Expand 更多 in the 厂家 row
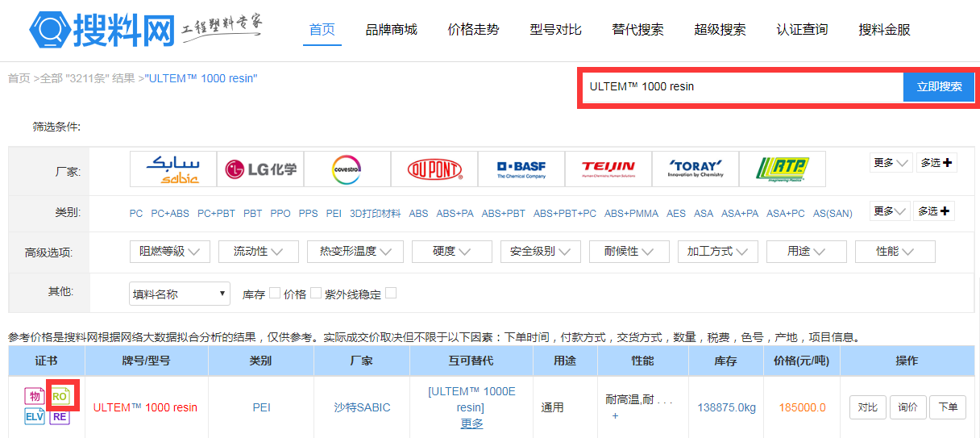The height and width of the screenshot is (438, 980). (x=890, y=163)
